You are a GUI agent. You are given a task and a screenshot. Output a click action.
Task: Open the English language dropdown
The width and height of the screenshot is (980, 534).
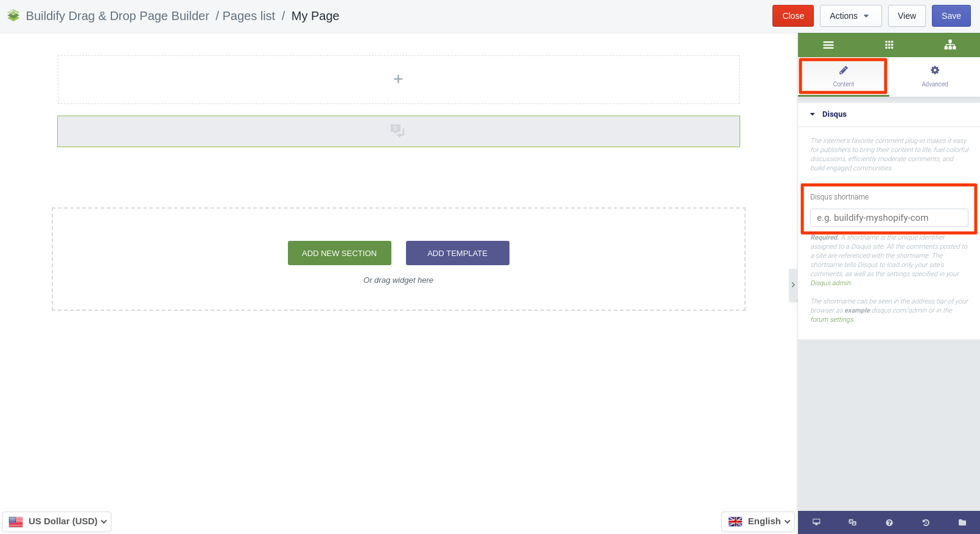click(x=758, y=522)
